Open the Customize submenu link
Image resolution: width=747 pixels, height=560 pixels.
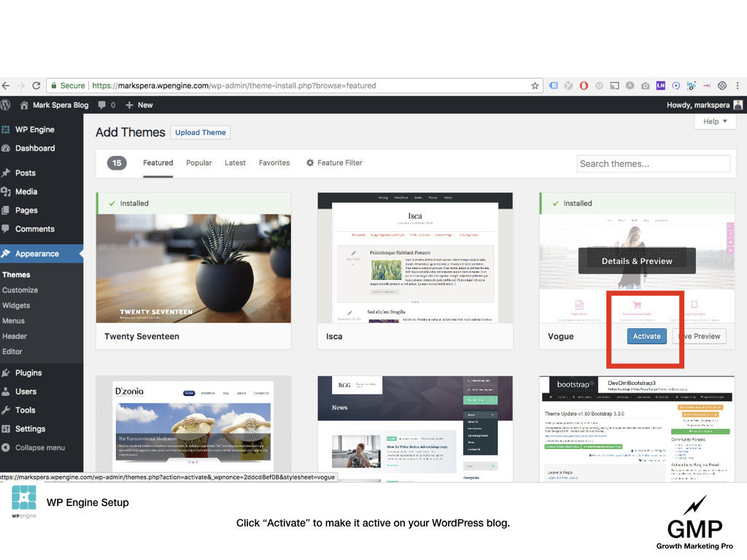[20, 290]
